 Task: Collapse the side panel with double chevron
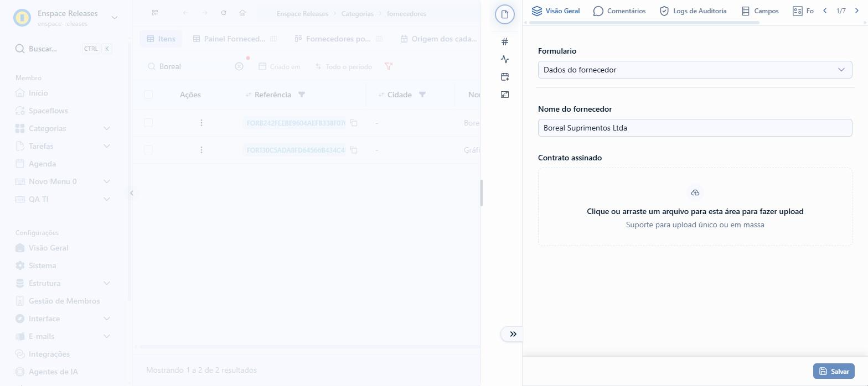[513, 334]
